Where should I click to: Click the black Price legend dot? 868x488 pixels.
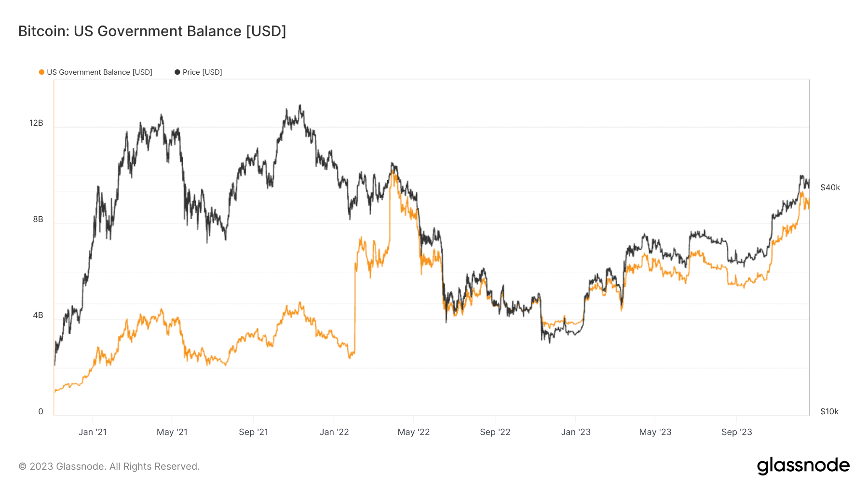pyautogui.click(x=177, y=72)
